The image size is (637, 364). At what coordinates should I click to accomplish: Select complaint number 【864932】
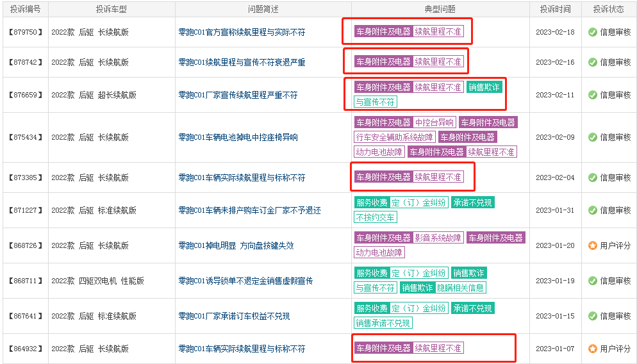(25, 349)
